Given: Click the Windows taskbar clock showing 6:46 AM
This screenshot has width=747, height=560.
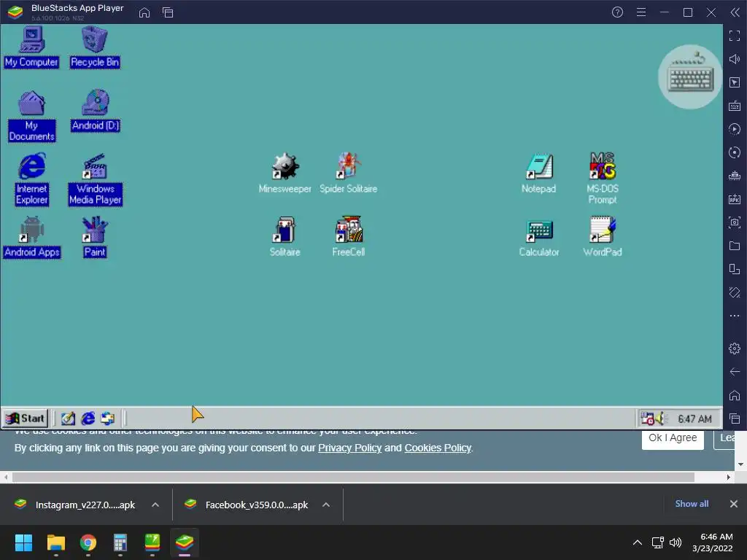Looking at the screenshot, I should pos(713,542).
